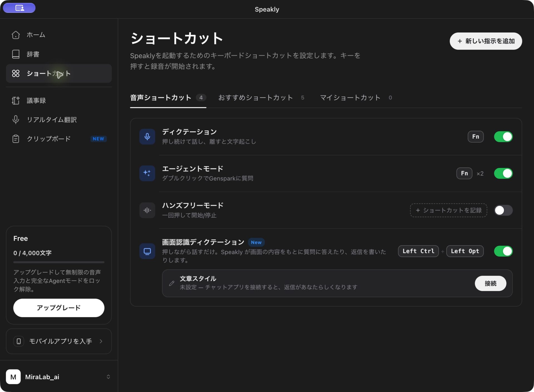Screen dimensions: 534x392
Task: Click the dictionary book icon
Action: click(16, 54)
